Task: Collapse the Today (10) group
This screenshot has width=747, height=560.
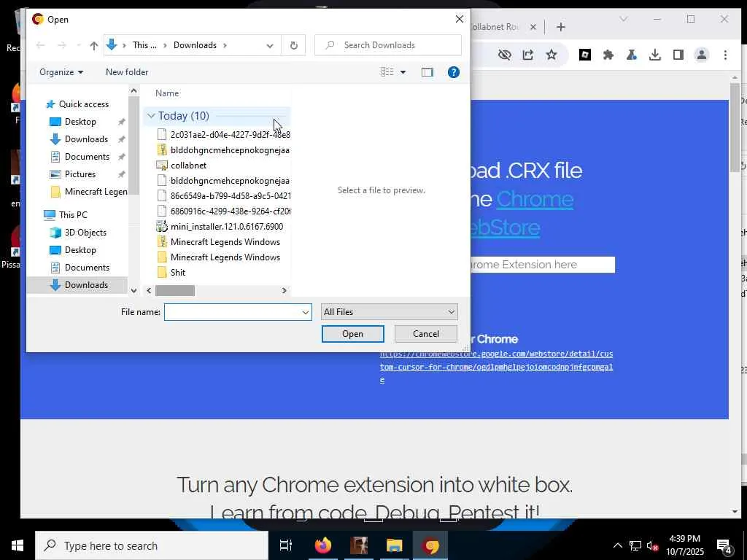Action: 151,116
